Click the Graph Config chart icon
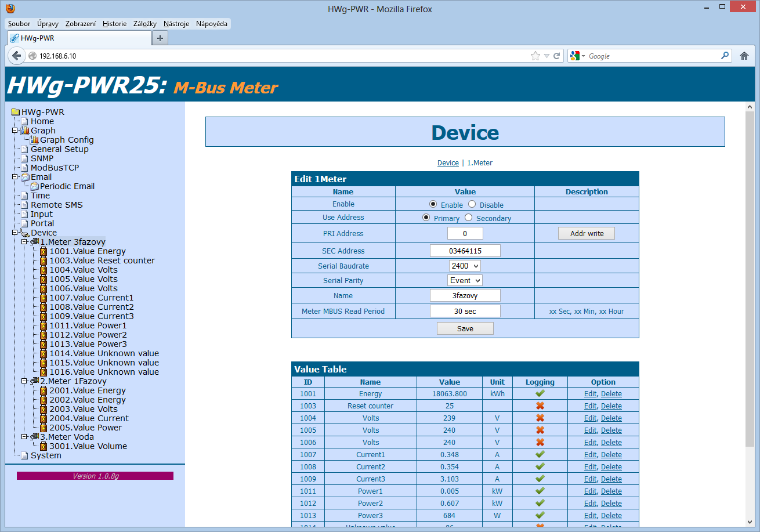760x532 pixels. point(34,140)
